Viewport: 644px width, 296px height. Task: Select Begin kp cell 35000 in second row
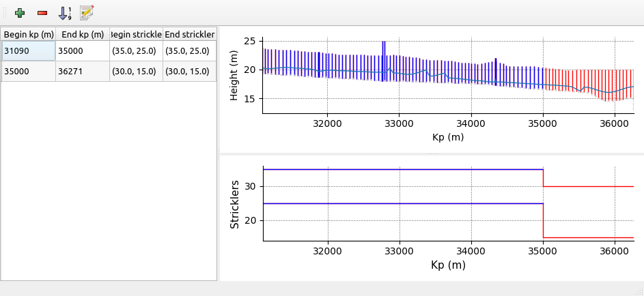click(28, 71)
